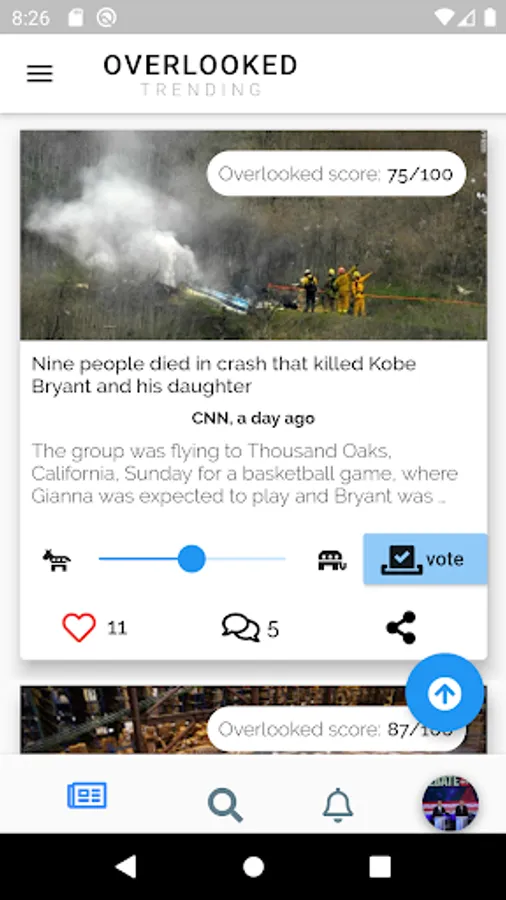Tap the Android back navigation button

pos(127,867)
